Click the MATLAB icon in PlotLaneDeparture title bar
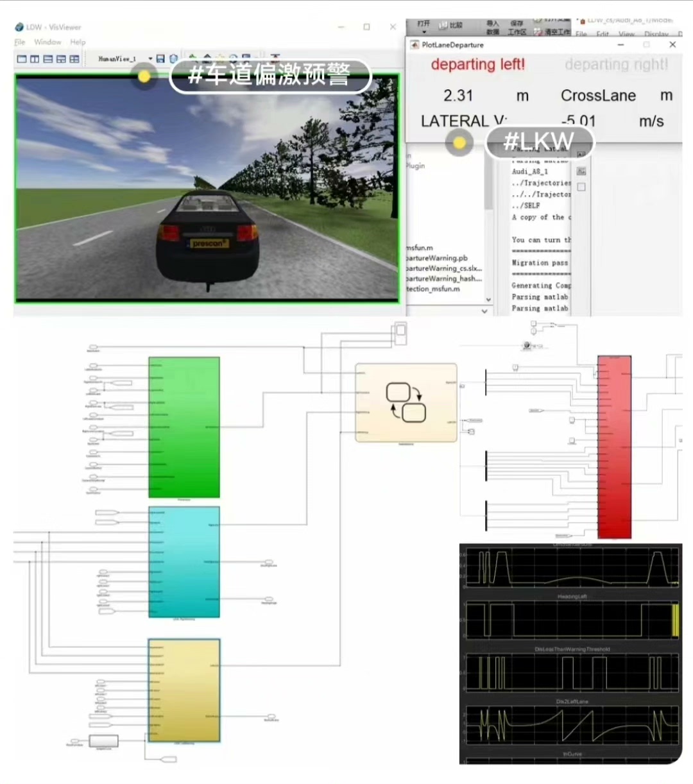Image resolution: width=693 pixels, height=784 pixels. 415,45
